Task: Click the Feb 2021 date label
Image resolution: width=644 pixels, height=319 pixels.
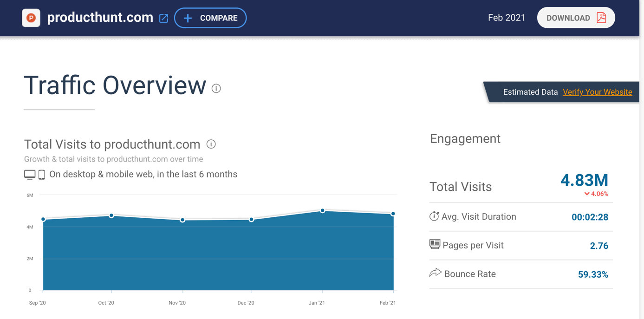Action: tap(507, 18)
